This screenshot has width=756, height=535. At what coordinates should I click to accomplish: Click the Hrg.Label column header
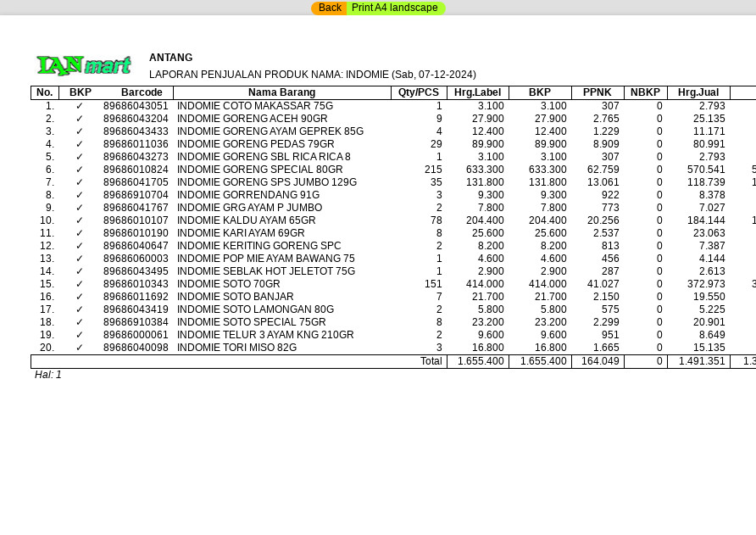[477, 92]
